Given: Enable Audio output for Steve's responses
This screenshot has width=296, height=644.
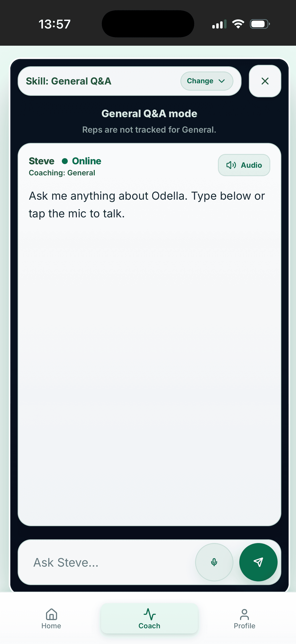Looking at the screenshot, I should pyautogui.click(x=243, y=165).
